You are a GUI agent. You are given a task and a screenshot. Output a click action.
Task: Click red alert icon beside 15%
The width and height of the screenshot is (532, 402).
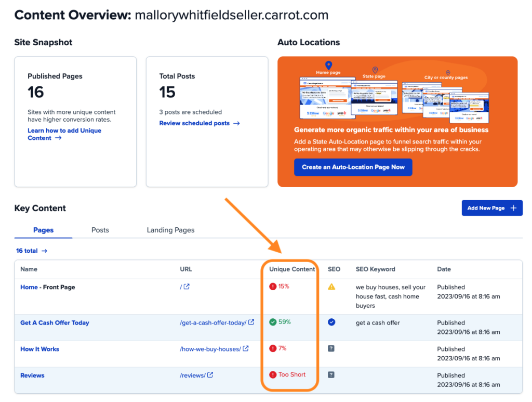273,287
